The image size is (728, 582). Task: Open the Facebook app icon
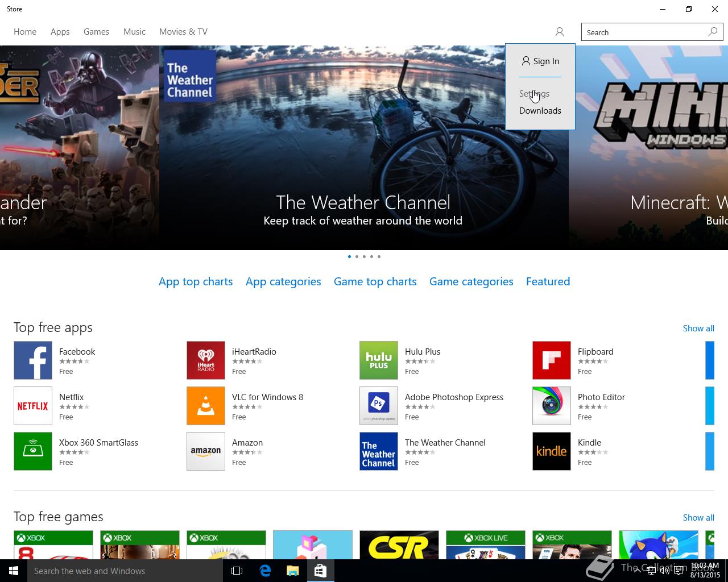pyautogui.click(x=33, y=360)
